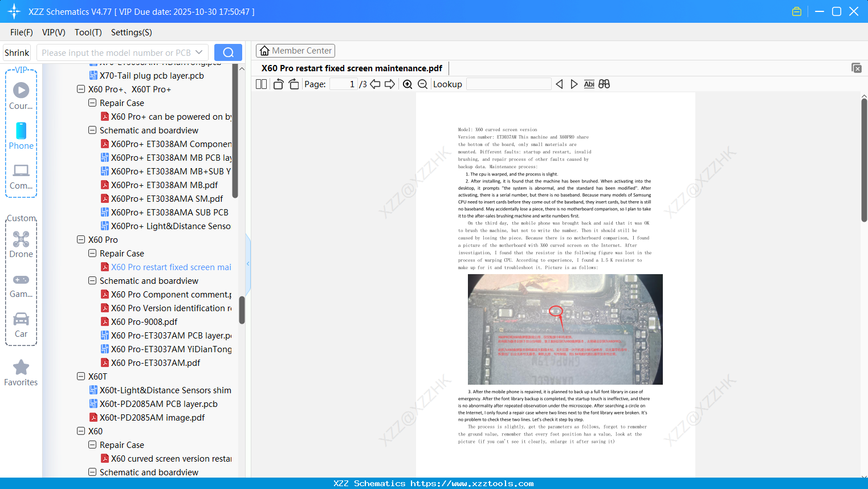Screen dimensions: 868x489
Task: Click the Page number input field
Action: (344, 84)
